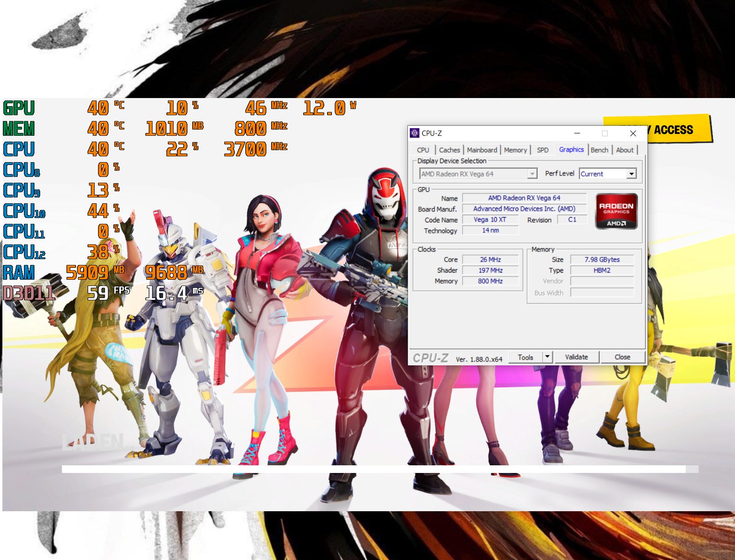The width and height of the screenshot is (735, 560).
Task: Click the '3700 MHz' CPU clock readout
Action: (x=256, y=149)
